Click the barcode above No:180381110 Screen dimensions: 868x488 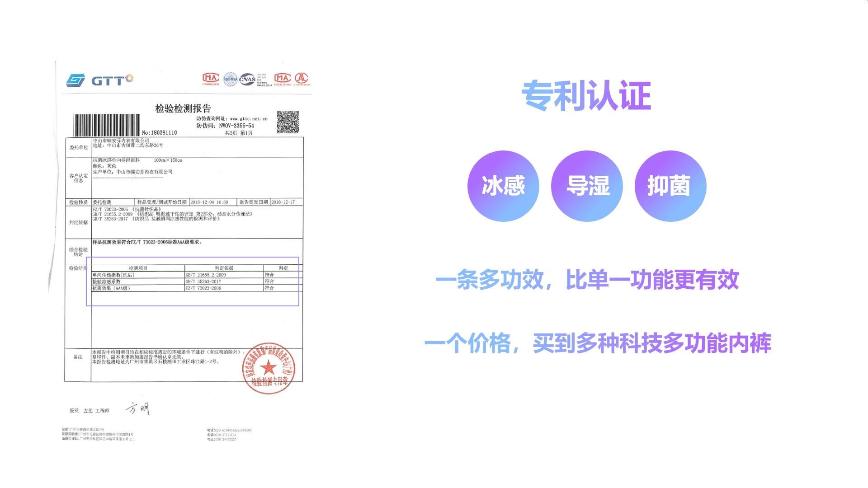coord(107,125)
